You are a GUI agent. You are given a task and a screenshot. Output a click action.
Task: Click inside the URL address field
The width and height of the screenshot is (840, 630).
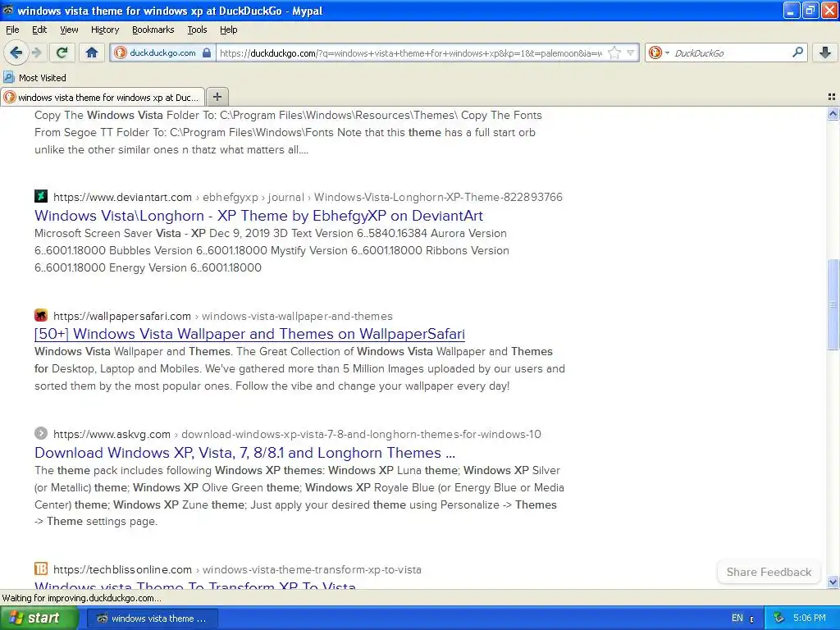click(411, 53)
